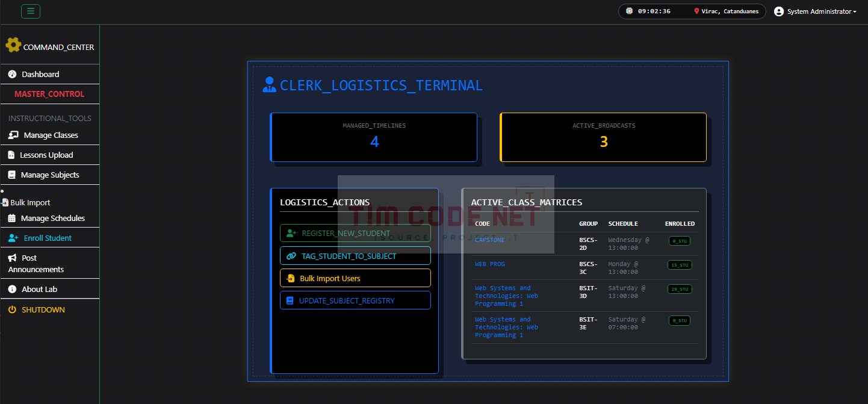Click the ENROLLED column header
The width and height of the screenshot is (868, 404).
[x=680, y=223]
